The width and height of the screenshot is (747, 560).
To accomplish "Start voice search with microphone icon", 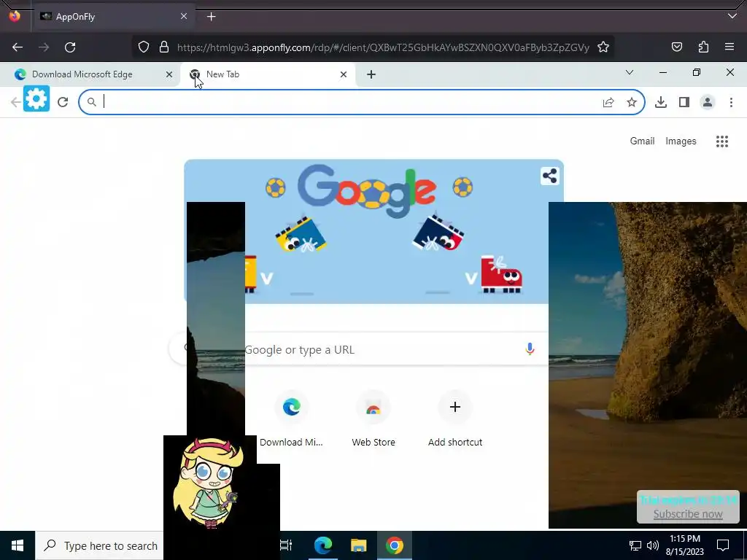I will click(x=530, y=349).
